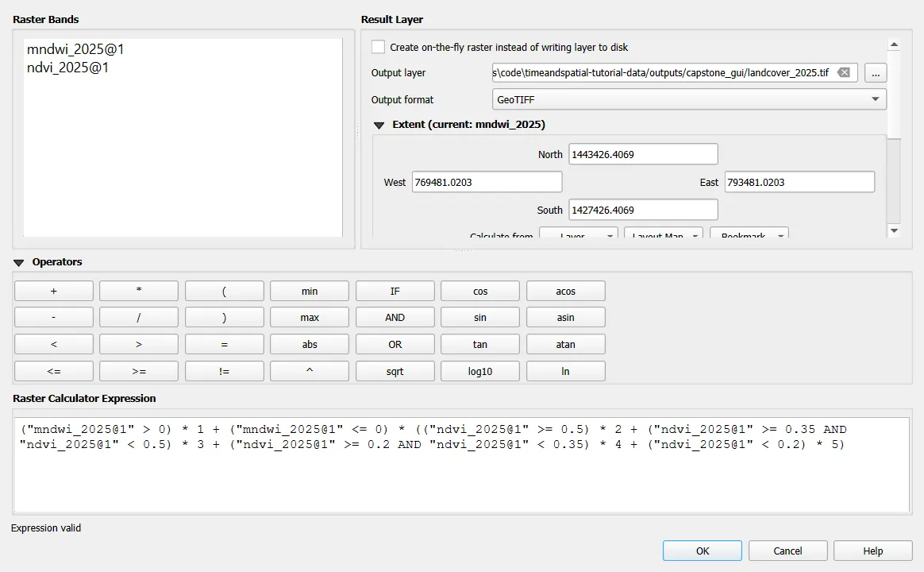
Task: Insert the sin function
Action: pyautogui.click(x=480, y=317)
